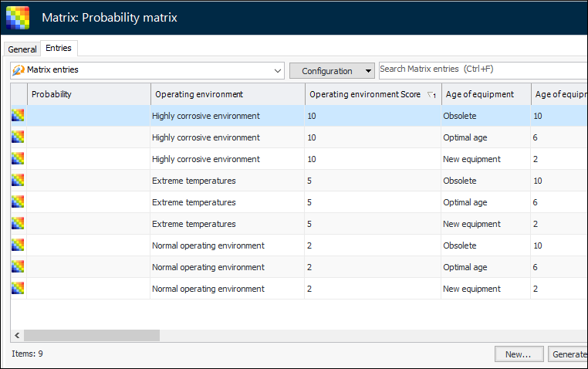Open the Configuration dropdown arrow
Screen dimensions: 588x369
pos(368,71)
